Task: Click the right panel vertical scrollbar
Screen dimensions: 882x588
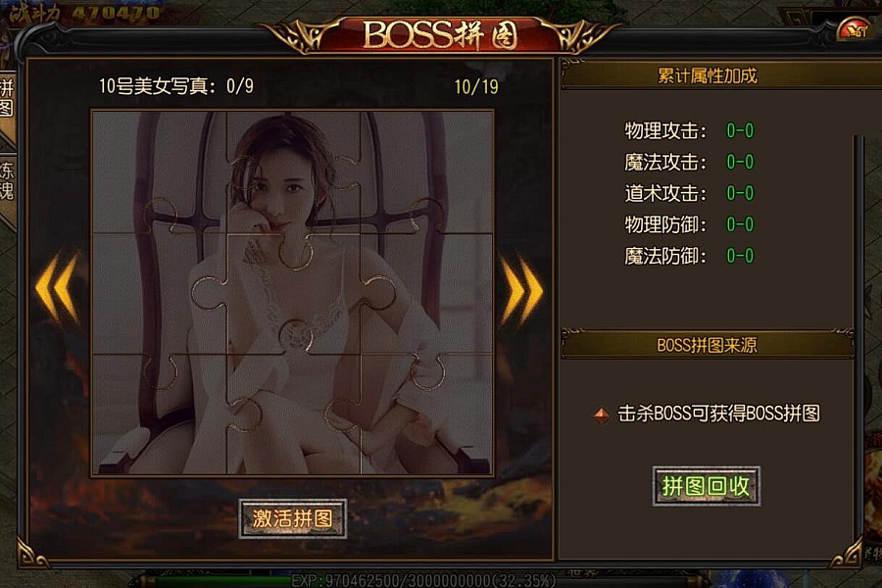Action: click(857, 337)
